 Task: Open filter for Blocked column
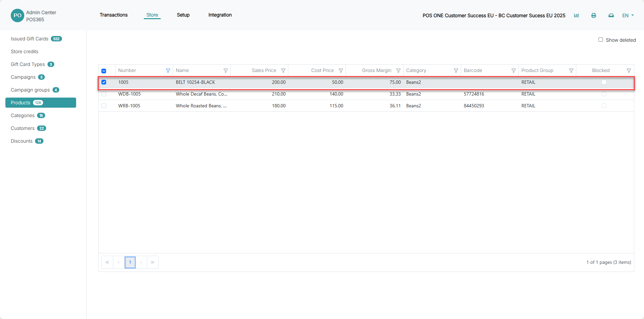(x=629, y=71)
